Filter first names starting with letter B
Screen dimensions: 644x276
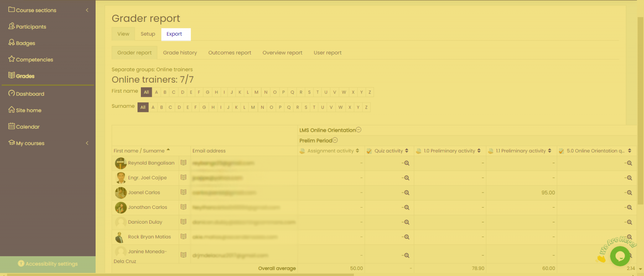click(165, 92)
